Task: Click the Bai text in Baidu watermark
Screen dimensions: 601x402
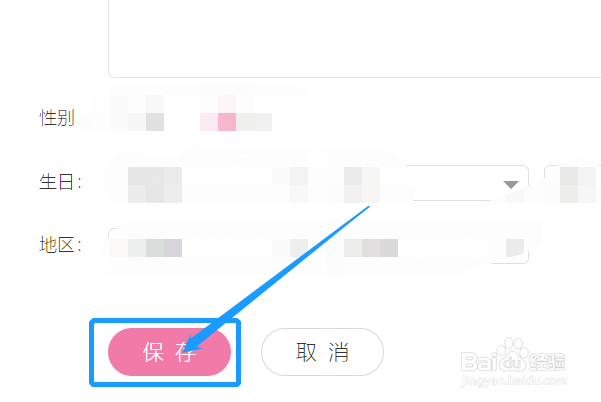Action: click(479, 362)
